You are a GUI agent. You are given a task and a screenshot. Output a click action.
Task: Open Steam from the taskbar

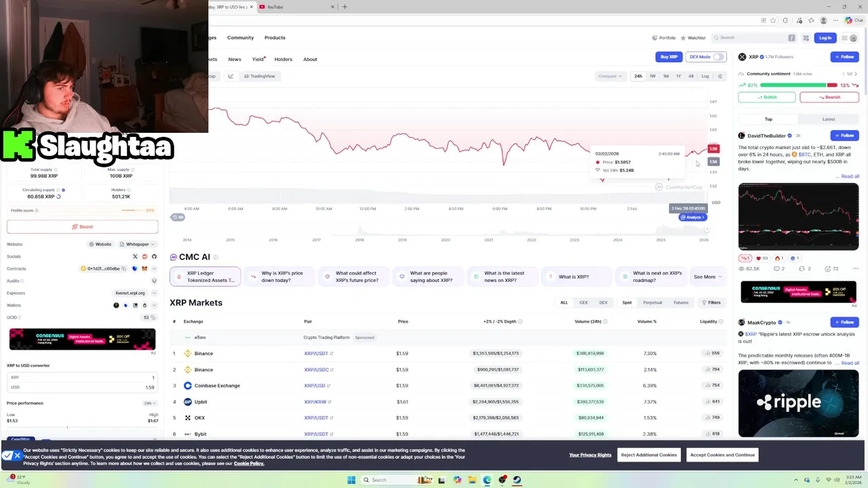click(517, 480)
